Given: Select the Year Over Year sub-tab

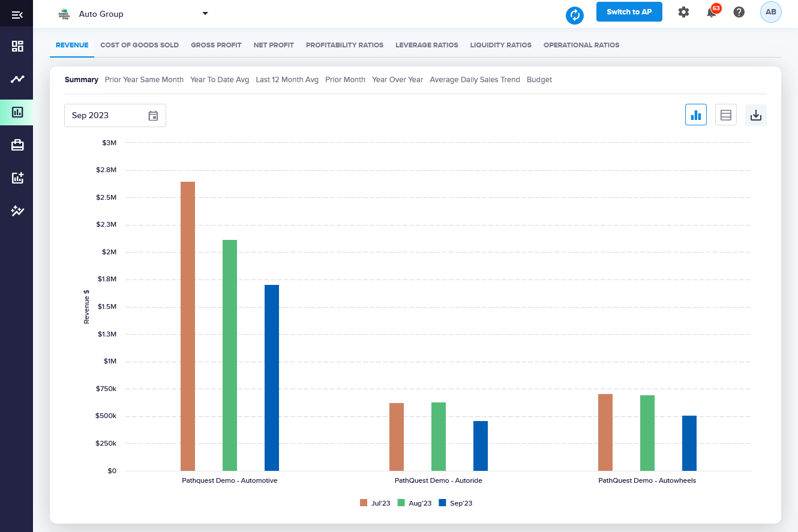Looking at the screenshot, I should coord(397,80).
